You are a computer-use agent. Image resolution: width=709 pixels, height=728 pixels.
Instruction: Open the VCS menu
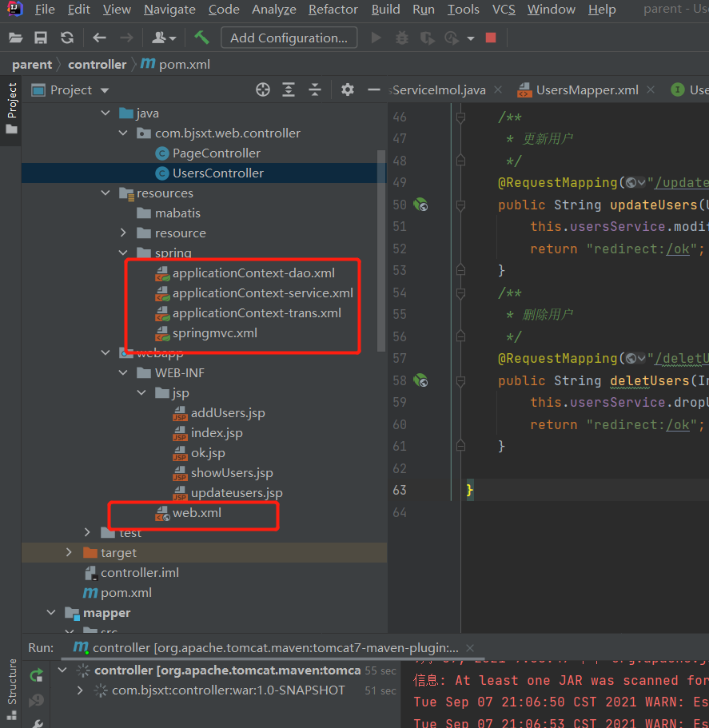(x=504, y=10)
